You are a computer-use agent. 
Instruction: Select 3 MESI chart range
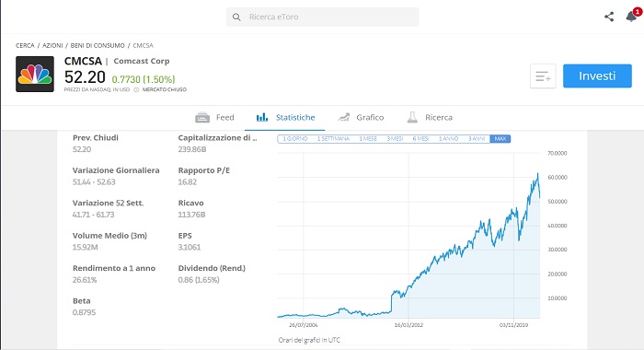pyautogui.click(x=395, y=139)
